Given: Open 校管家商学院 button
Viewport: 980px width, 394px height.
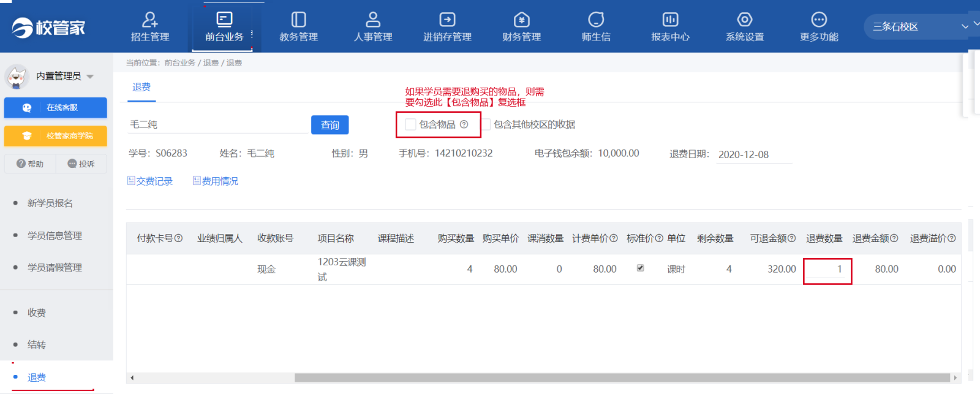Looking at the screenshot, I should click(56, 136).
